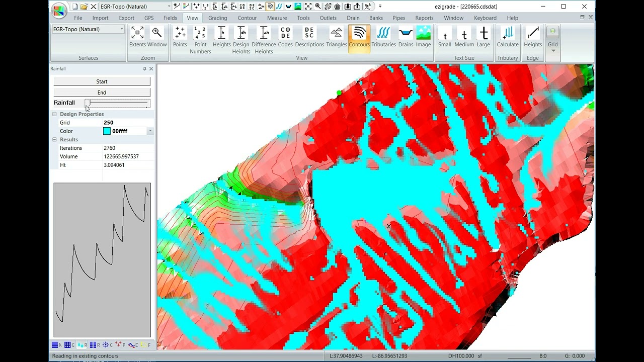Screen dimensions: 644x362
Task: Click the Volume value 122665.997537
Action: pyautogui.click(x=128, y=157)
